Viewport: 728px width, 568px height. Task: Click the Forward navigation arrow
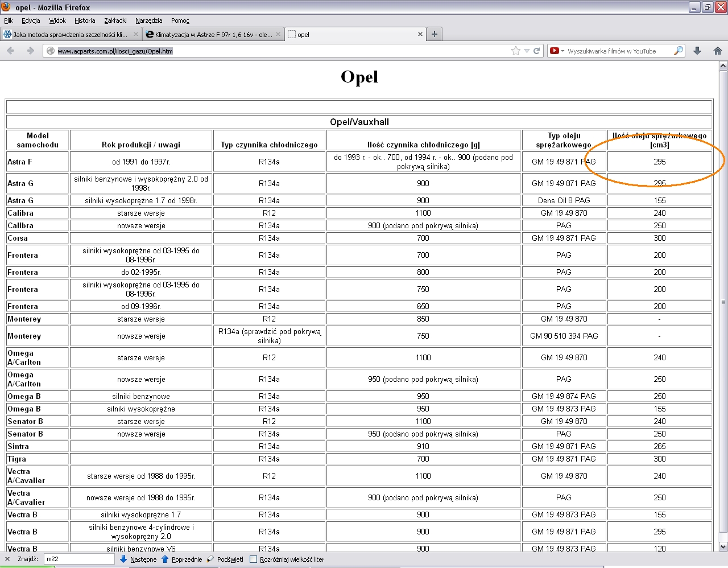click(x=30, y=51)
